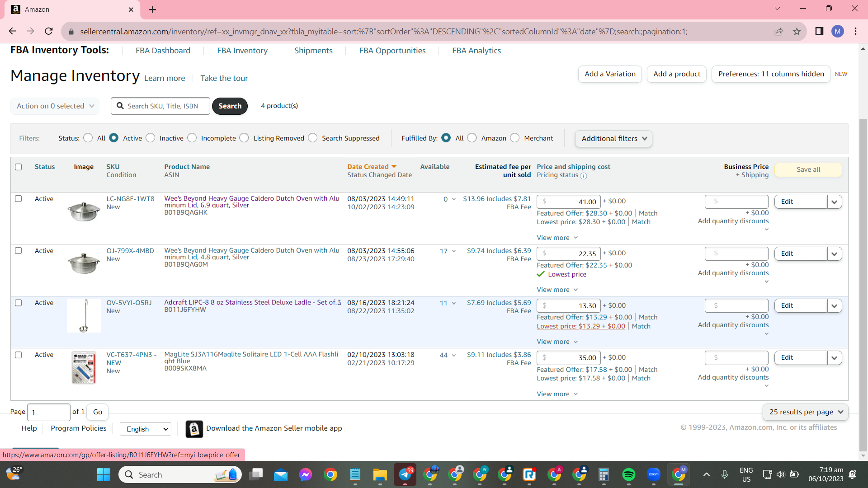Open the English language dropdown
868x488 pixels.
(146, 429)
